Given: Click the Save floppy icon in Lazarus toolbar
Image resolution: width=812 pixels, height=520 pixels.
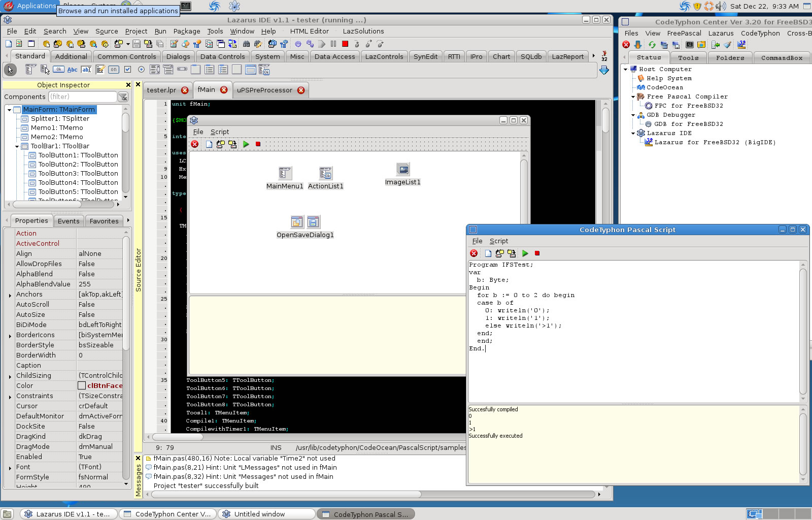Looking at the screenshot, I should coord(137,44).
